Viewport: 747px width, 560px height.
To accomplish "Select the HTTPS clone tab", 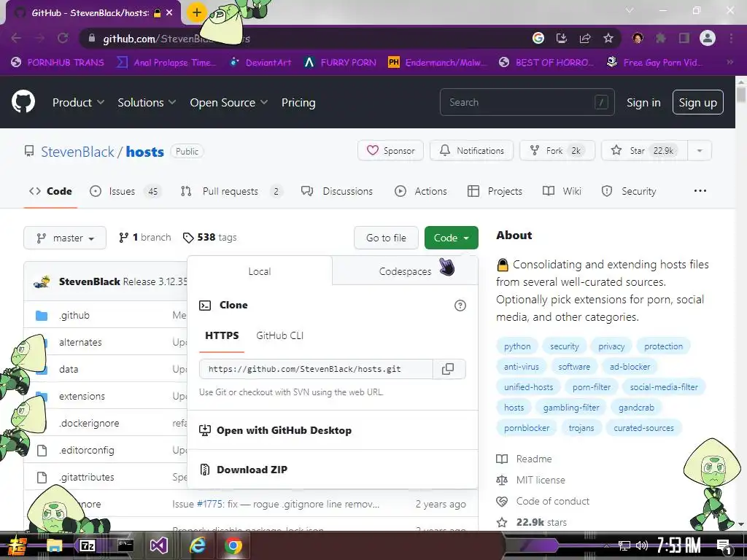I will 222,335.
